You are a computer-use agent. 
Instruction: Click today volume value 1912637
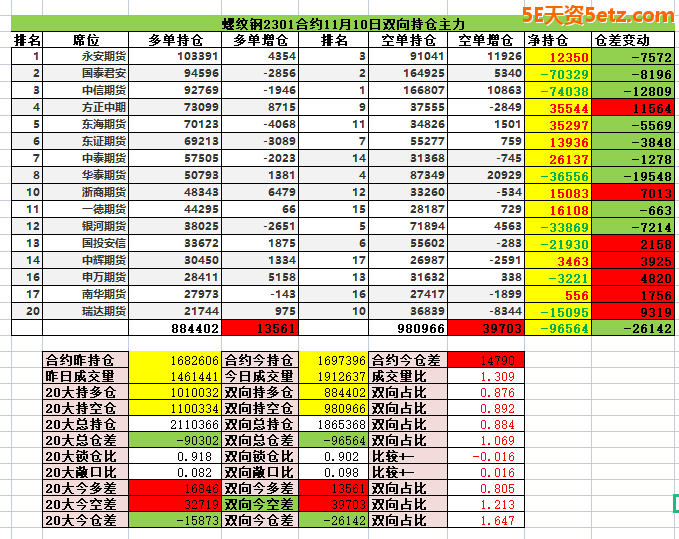(333, 376)
